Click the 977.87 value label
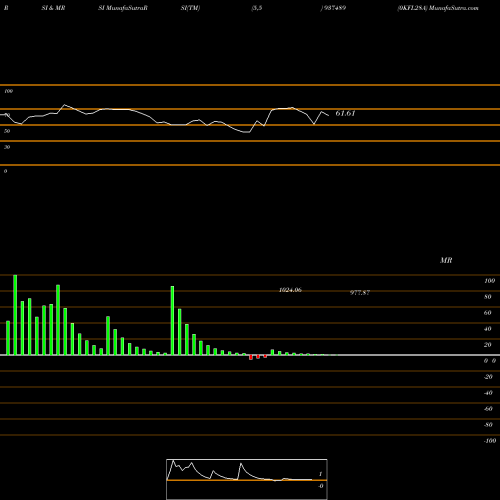This screenshot has height=500, width=500. pyautogui.click(x=360, y=293)
